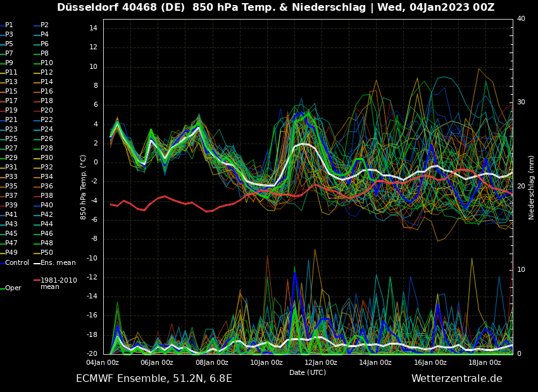Viewport: 538px width, 392px height.
Task: Click the Niederschlag (mm) axis label
Action: tap(532, 187)
